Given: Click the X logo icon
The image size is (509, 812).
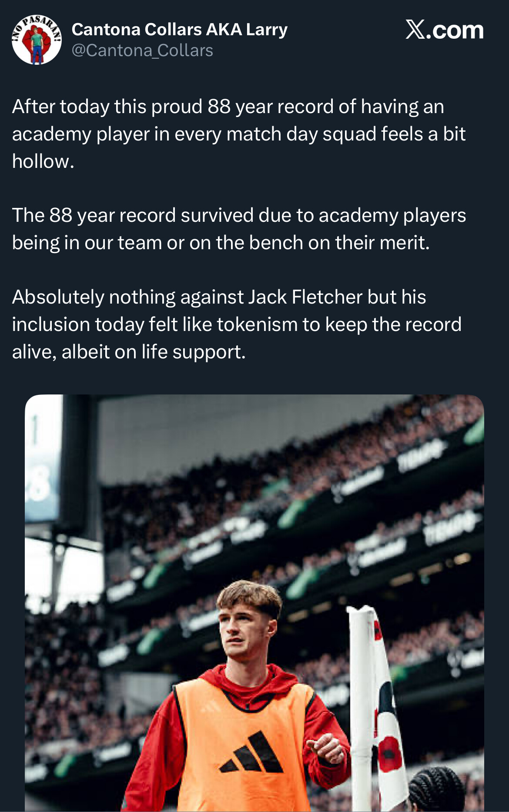Looking at the screenshot, I should click(x=415, y=30).
